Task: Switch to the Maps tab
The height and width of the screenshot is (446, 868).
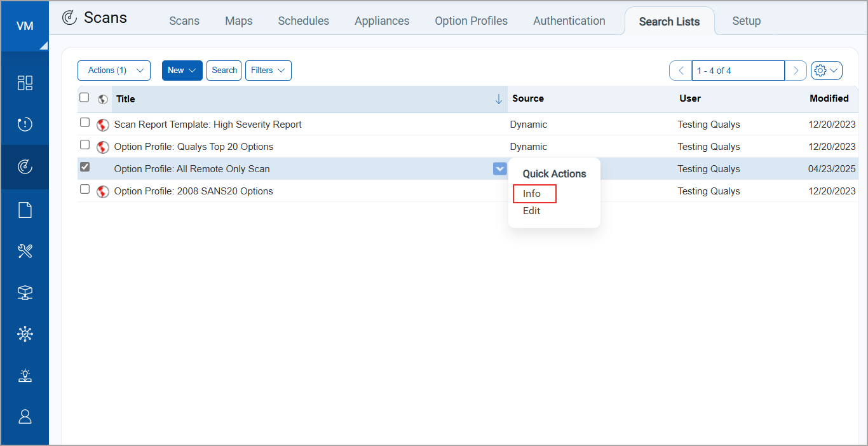Action: 239,21
